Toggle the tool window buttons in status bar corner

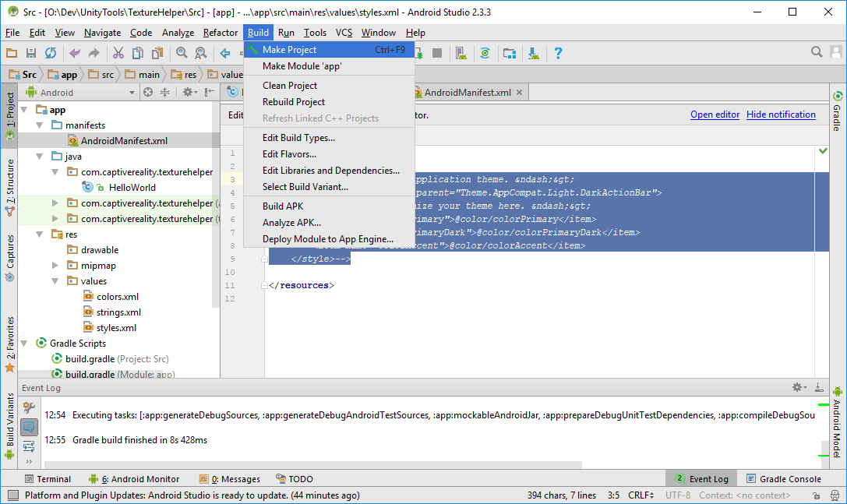point(13,495)
